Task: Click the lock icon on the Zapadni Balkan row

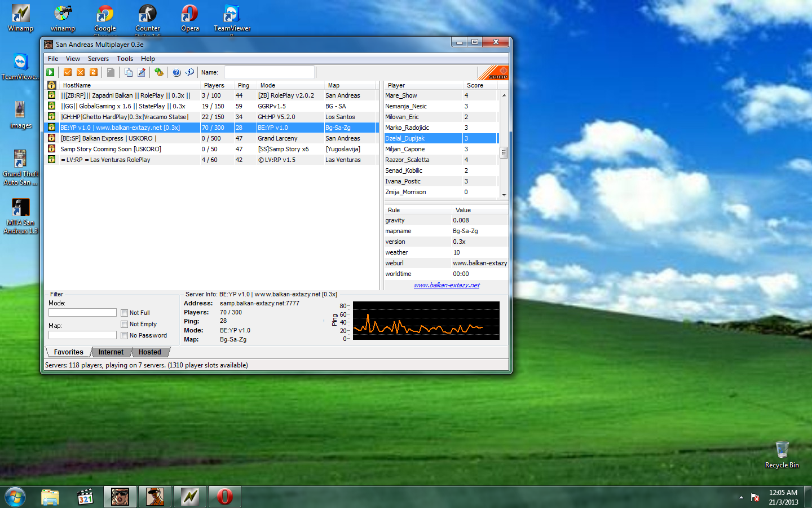Action: [51, 95]
